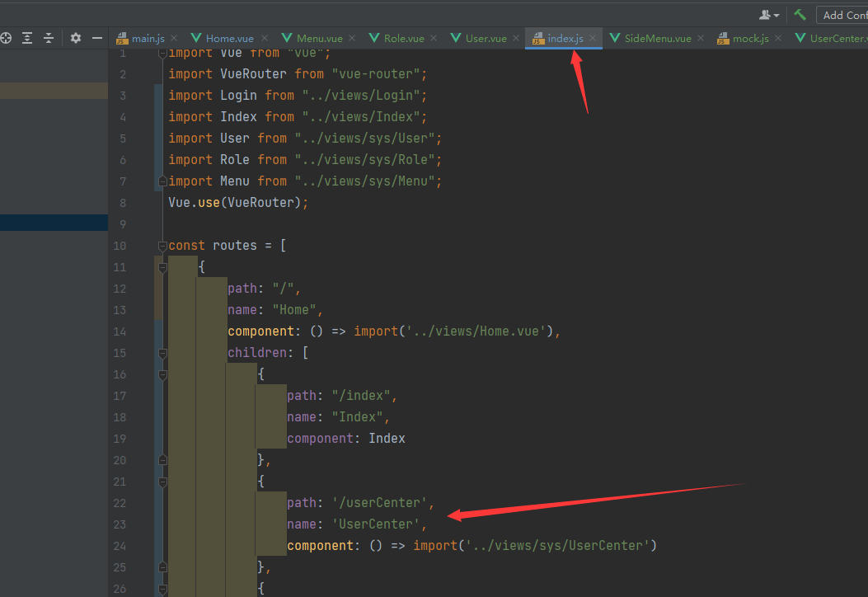868x597 pixels.
Task: Open project panel settings gear
Action: (x=76, y=38)
